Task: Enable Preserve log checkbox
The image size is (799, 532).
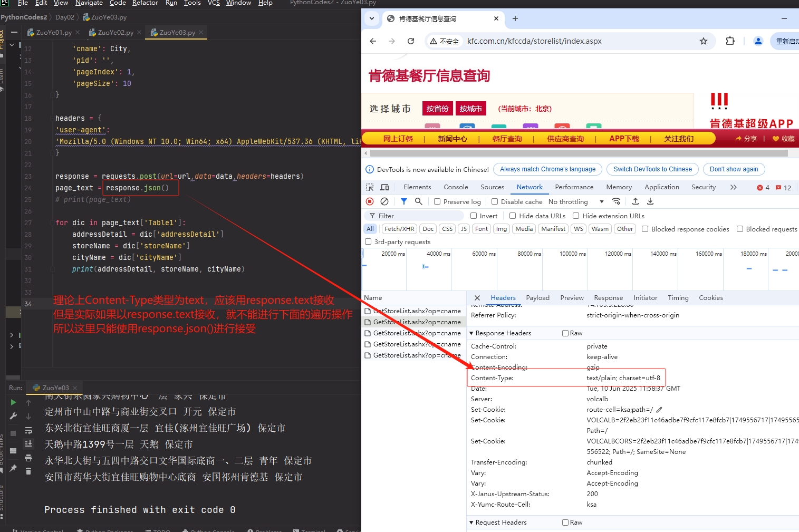Action: (437, 201)
